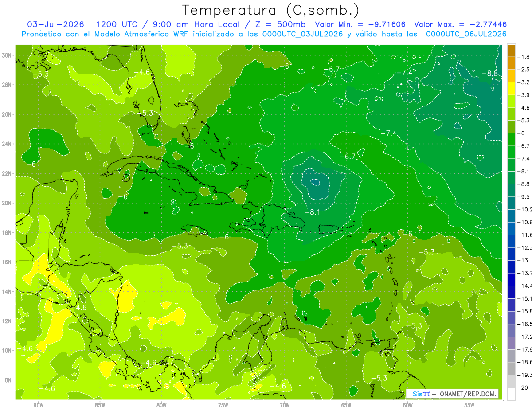Click the 60W longitude axis label

tap(408, 405)
